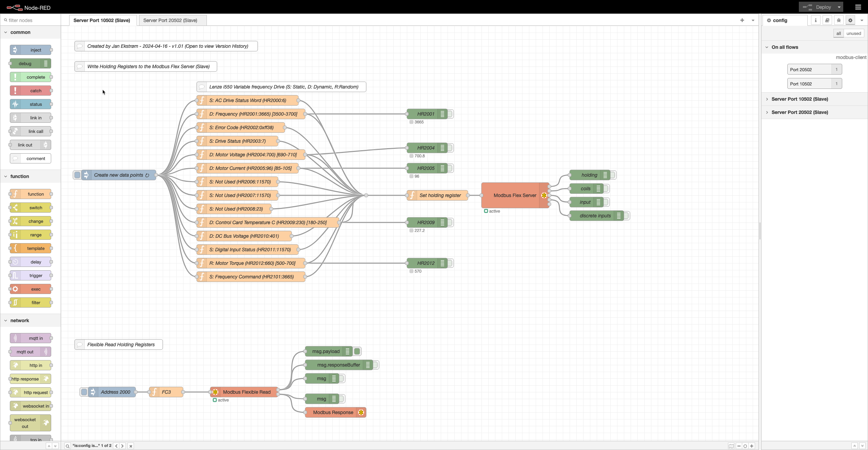The image size is (868, 450).
Task: Select the configuration nodes gear icon
Action: (850, 20)
